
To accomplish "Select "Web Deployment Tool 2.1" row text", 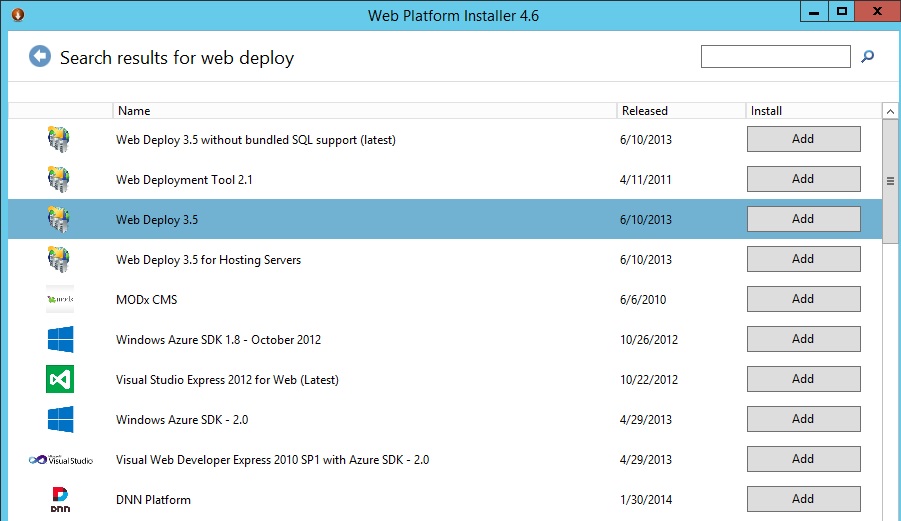I will pos(184,180).
